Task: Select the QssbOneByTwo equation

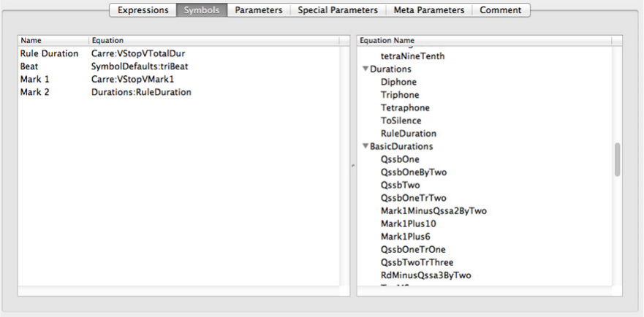Action: (x=414, y=172)
